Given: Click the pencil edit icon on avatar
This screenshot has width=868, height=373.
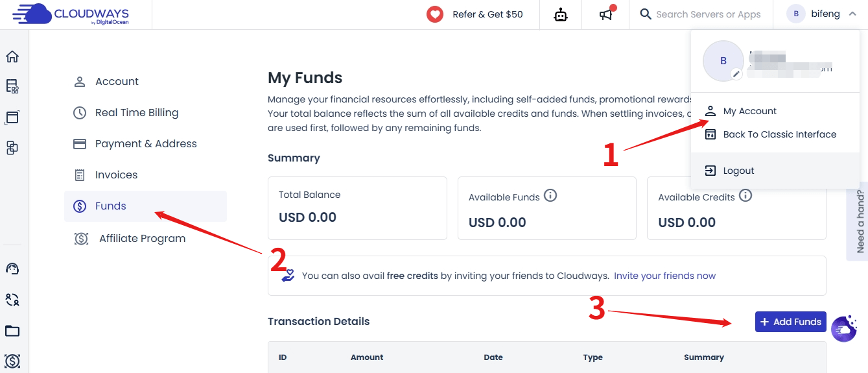Looking at the screenshot, I should 736,74.
